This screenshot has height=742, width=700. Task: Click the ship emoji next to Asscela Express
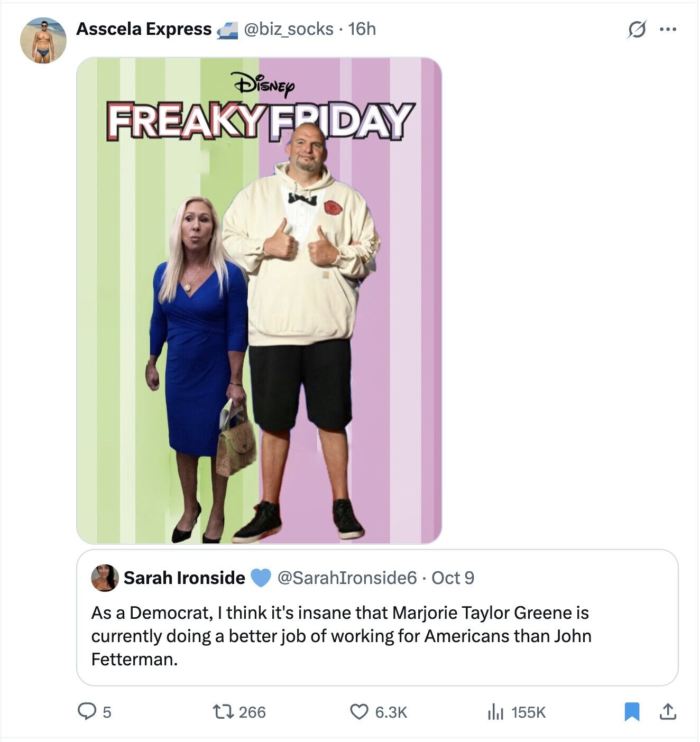tap(226, 30)
